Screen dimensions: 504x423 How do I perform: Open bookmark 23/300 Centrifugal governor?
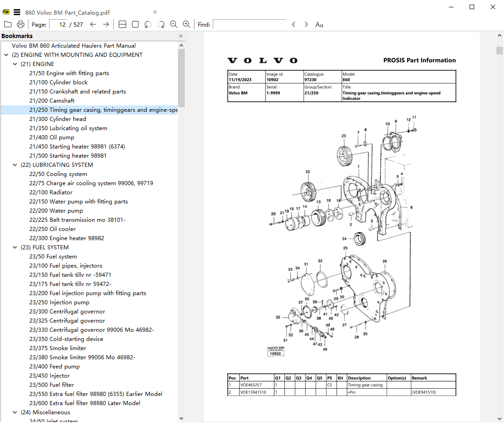tap(67, 312)
